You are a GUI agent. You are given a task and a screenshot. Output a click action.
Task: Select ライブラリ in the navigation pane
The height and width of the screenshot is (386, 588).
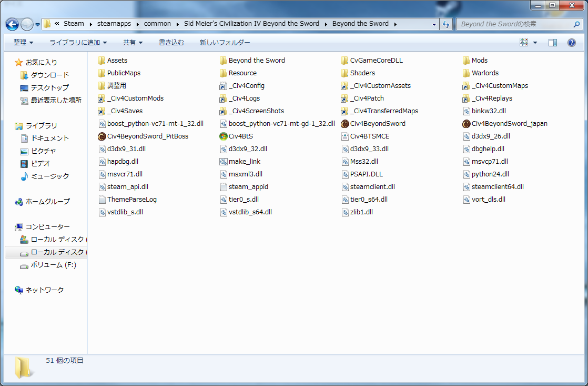click(41, 126)
